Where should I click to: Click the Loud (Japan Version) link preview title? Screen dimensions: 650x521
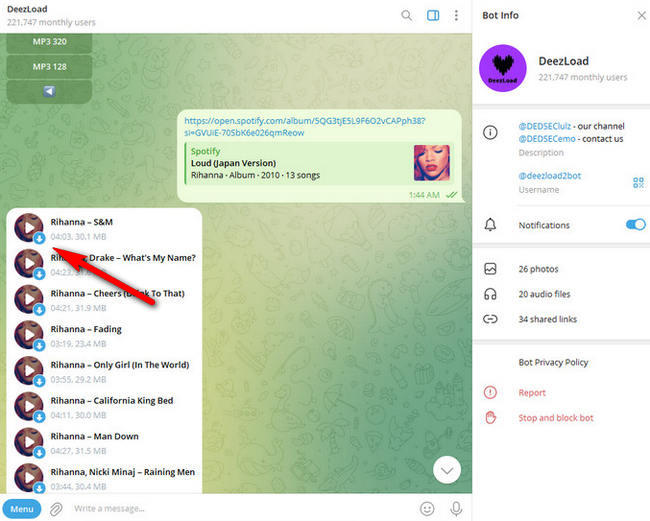pyautogui.click(x=233, y=163)
